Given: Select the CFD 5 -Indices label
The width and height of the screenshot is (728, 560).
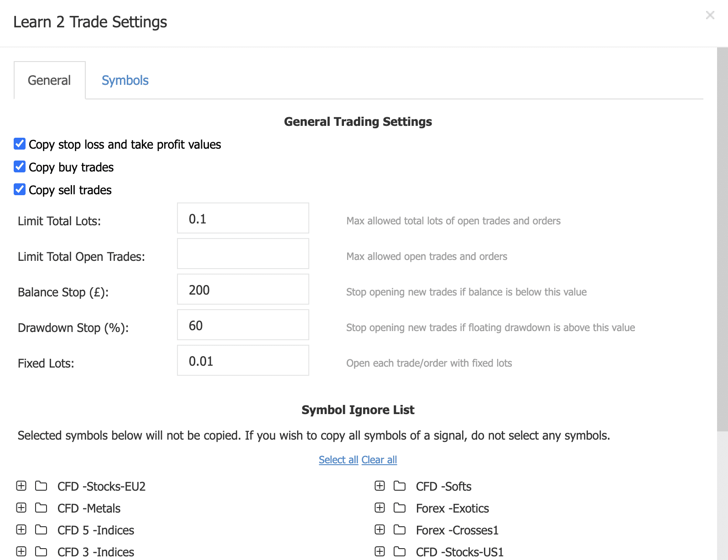Looking at the screenshot, I should coord(96,530).
